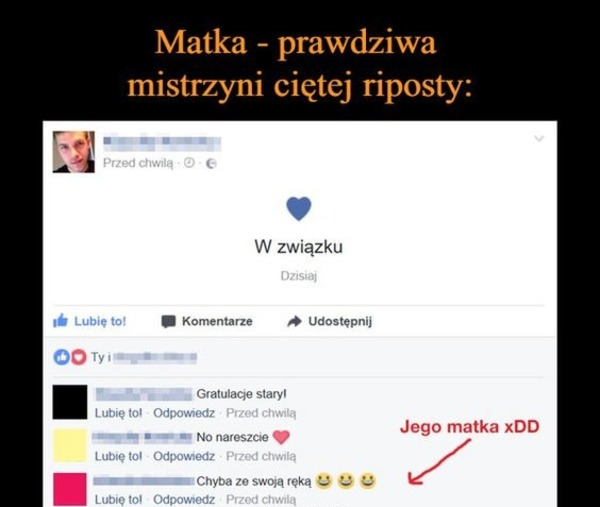Click the Komentarze speech bubble icon
The width and height of the screenshot is (600, 507).
(168, 321)
